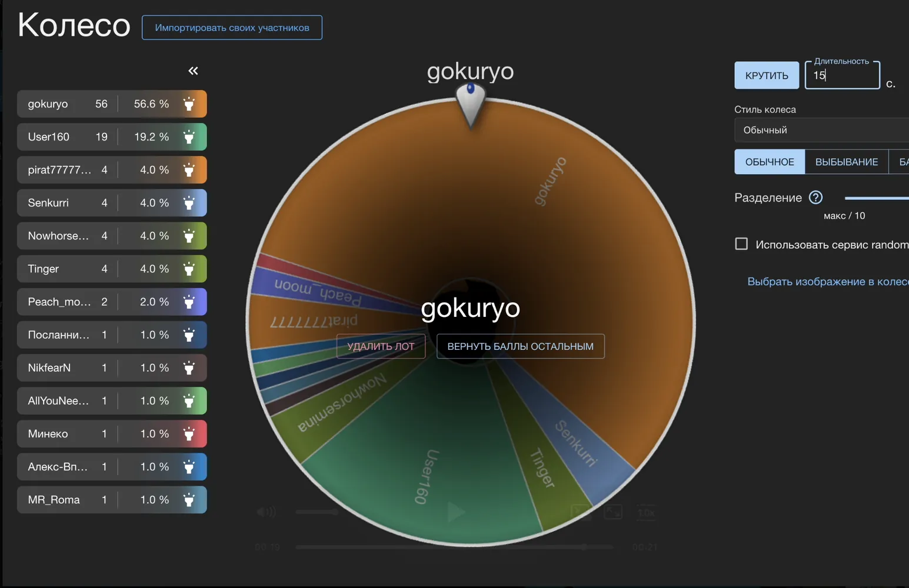Click the flashlight icon on Tinger row

[189, 269]
